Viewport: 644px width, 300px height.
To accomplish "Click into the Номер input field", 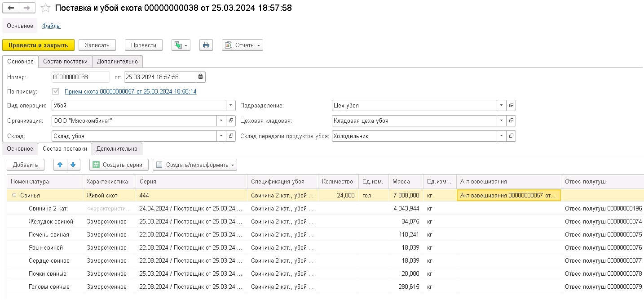I will (80, 77).
